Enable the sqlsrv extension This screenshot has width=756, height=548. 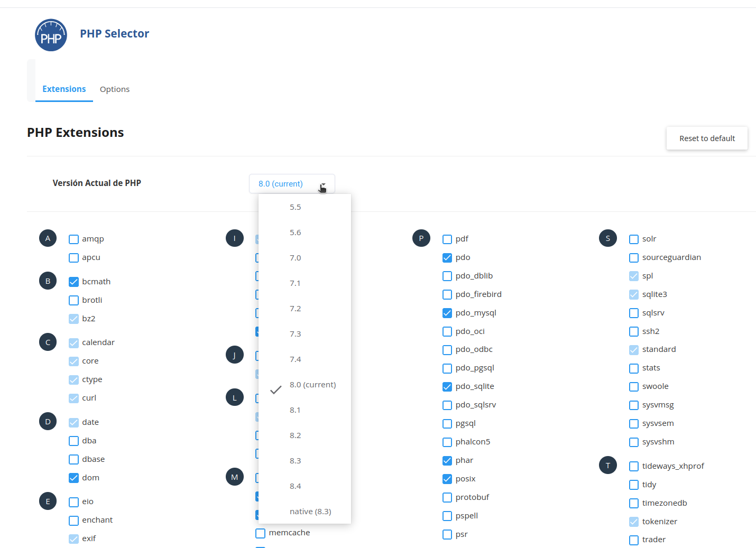click(x=634, y=313)
